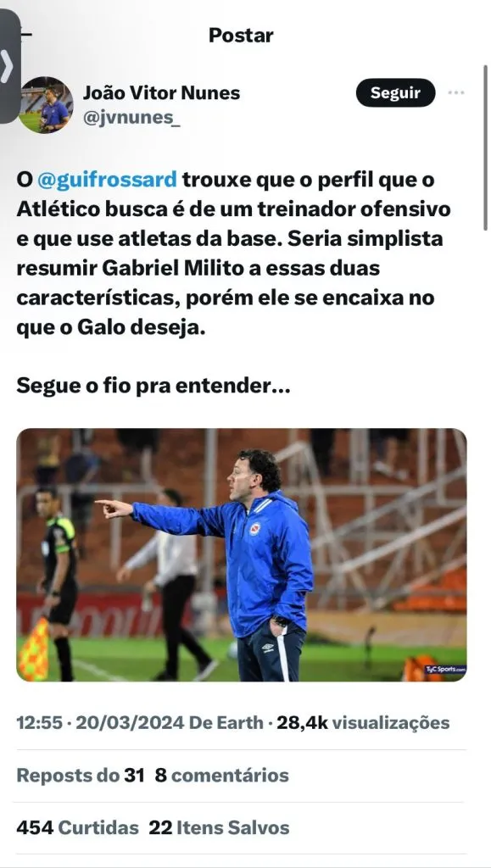This screenshot has width=491, height=868.
Task: Open the 28,4k visualizações stats
Action: tap(363, 722)
